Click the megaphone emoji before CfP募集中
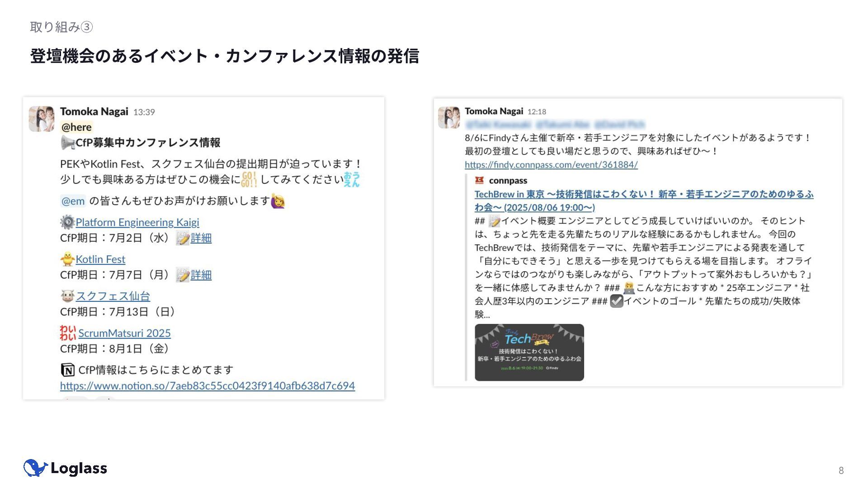Viewport: 868px width, 488px height. pyautogui.click(x=67, y=143)
